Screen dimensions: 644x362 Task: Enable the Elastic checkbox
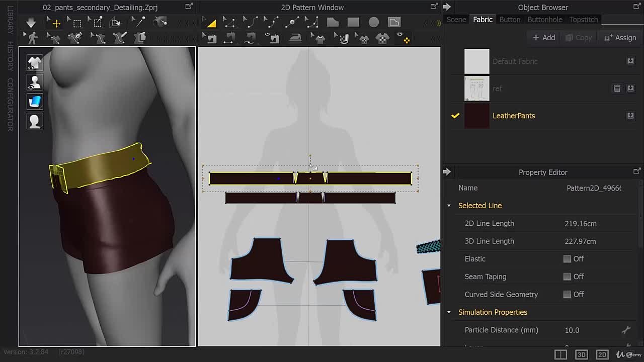click(567, 259)
